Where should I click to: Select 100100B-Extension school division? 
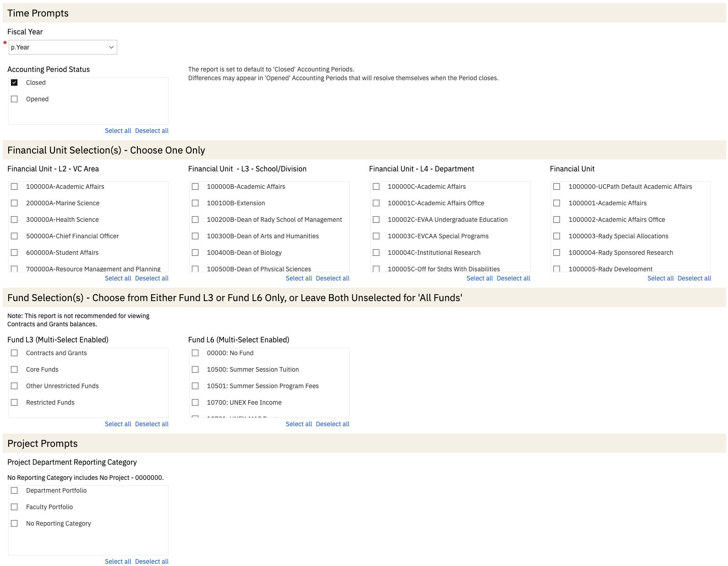point(195,203)
